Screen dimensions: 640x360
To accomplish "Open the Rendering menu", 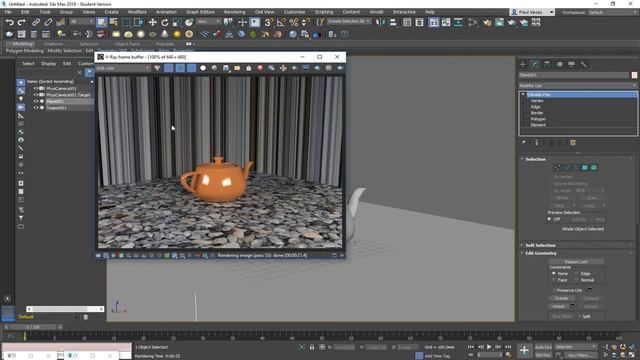I will (x=234, y=12).
